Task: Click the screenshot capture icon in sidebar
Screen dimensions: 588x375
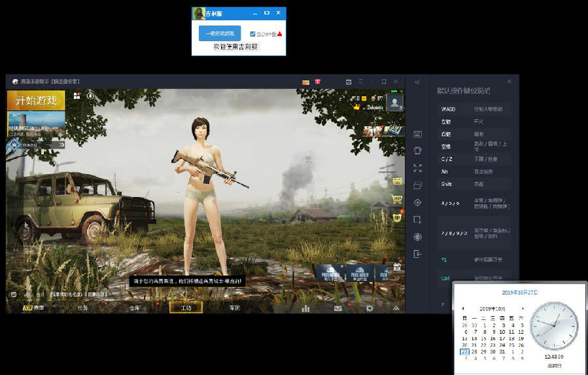Action: tap(417, 220)
